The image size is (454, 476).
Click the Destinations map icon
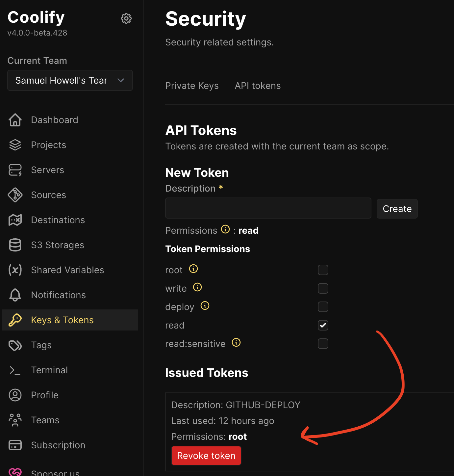click(15, 220)
